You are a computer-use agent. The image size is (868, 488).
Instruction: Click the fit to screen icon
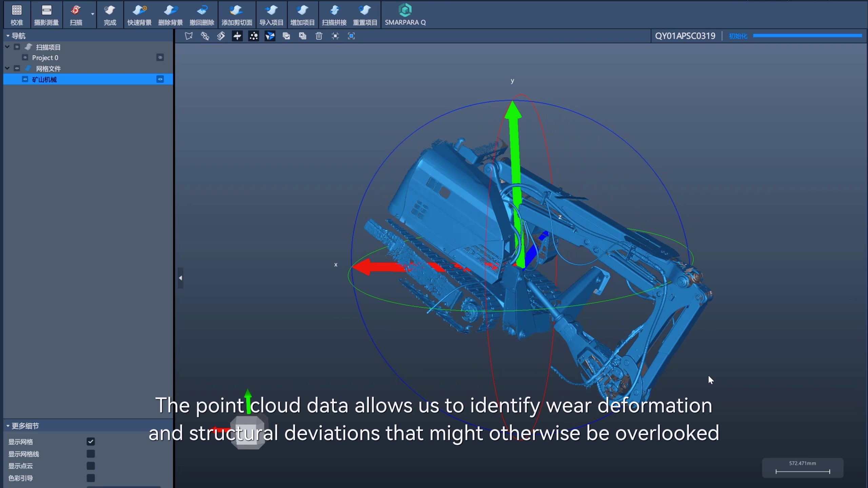[351, 36]
